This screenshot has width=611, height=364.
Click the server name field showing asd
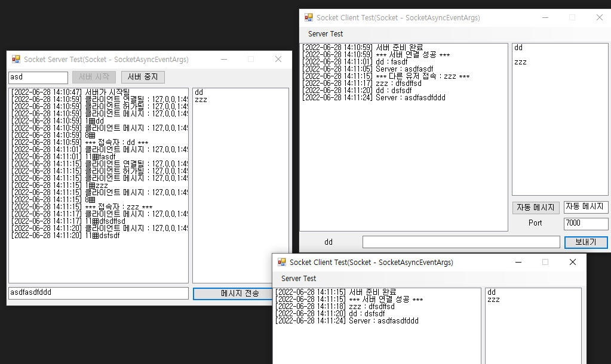click(38, 77)
